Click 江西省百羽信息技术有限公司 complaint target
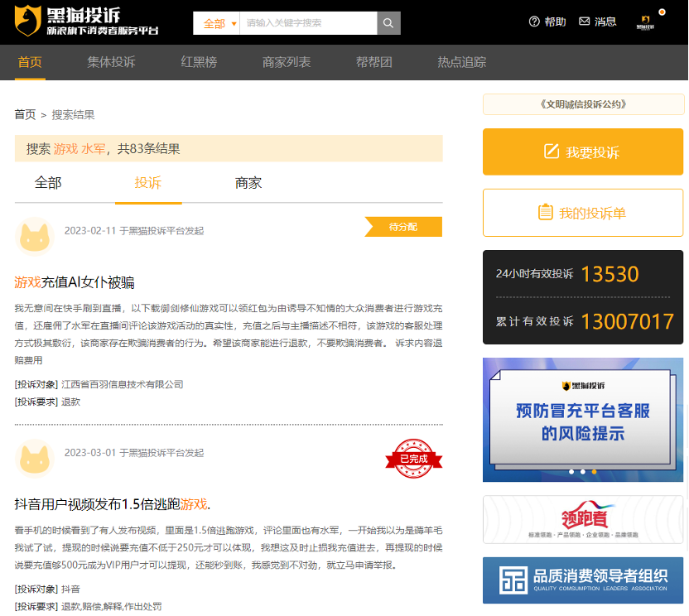Image resolution: width=689 pixels, height=616 pixels. (x=123, y=384)
